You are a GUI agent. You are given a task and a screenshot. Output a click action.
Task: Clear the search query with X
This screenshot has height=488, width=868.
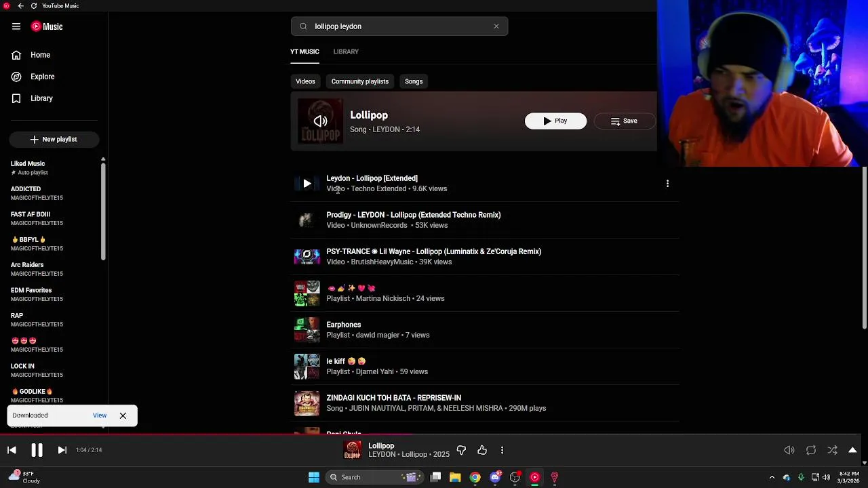click(x=496, y=26)
